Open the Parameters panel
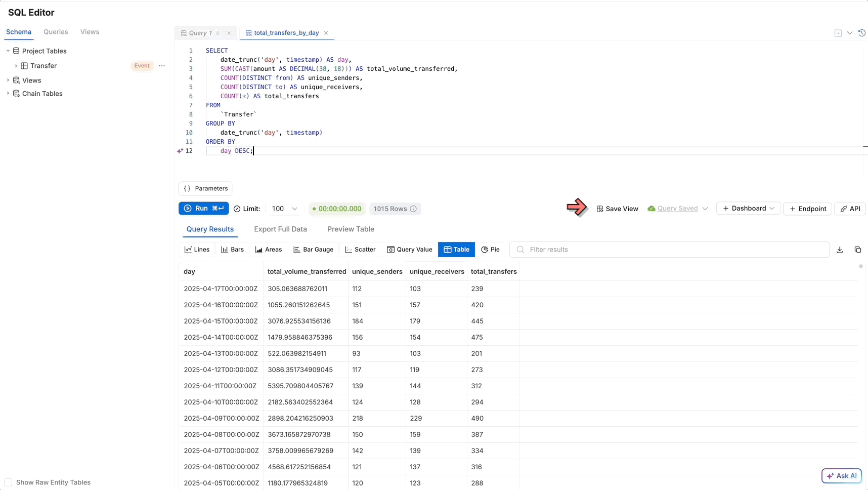Image resolution: width=868 pixels, height=490 pixels. click(205, 188)
